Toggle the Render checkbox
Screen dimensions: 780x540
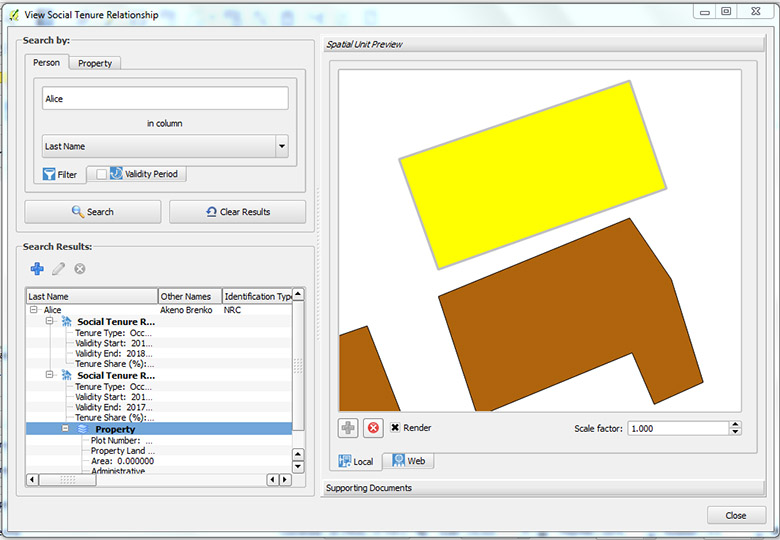tap(395, 428)
